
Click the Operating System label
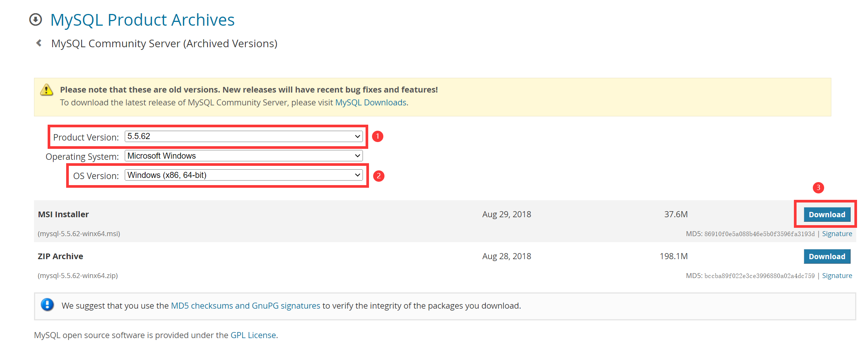(x=82, y=156)
